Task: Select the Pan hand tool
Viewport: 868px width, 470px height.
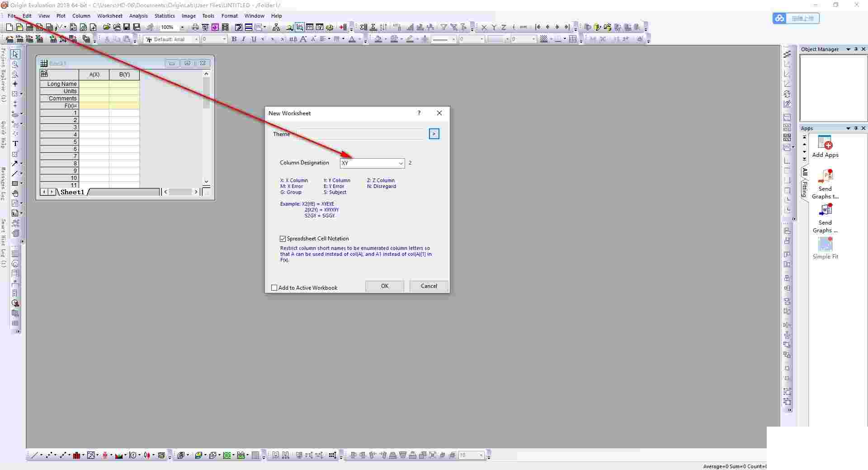Action: (x=15, y=193)
